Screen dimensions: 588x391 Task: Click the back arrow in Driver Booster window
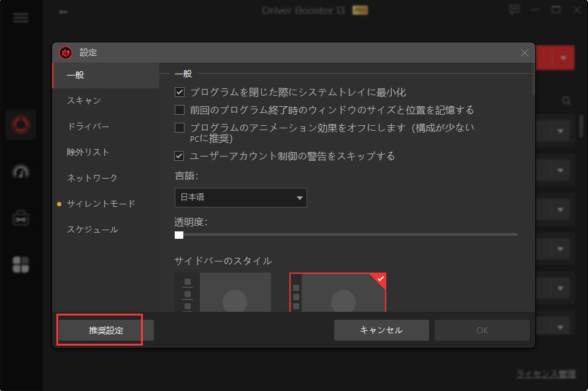click(63, 12)
